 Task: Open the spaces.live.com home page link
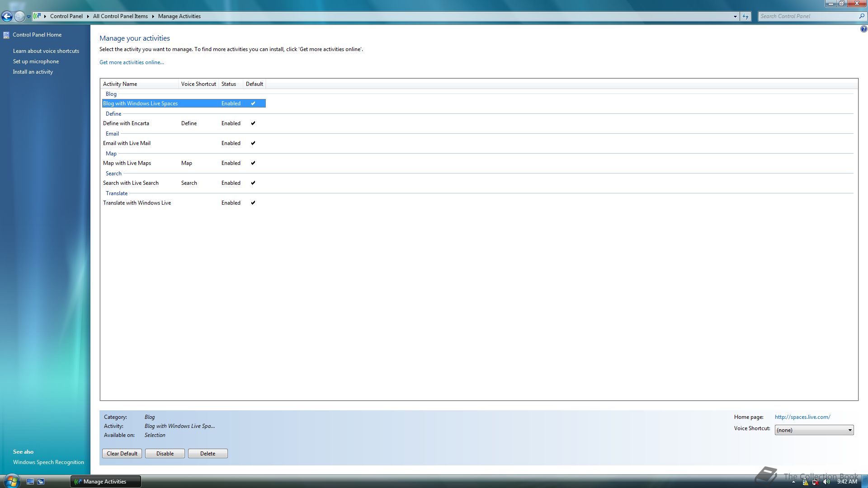(x=802, y=417)
